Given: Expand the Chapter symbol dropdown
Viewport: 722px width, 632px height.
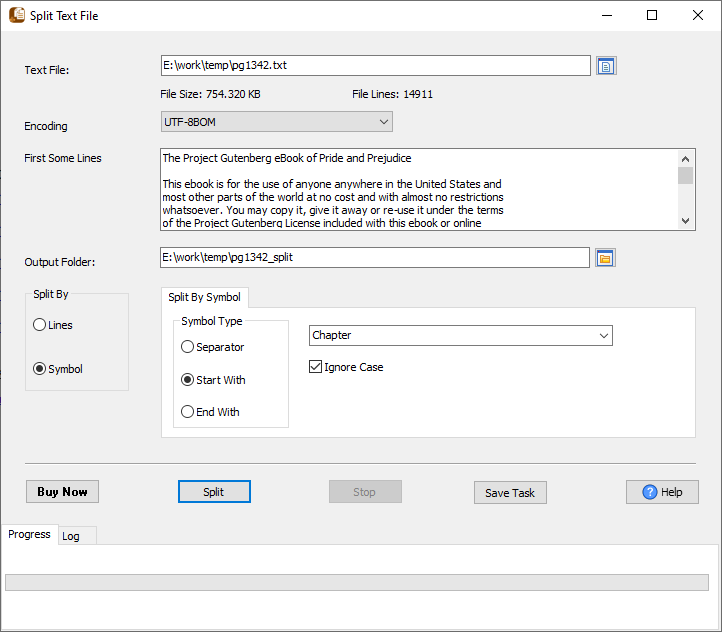Looking at the screenshot, I should tap(460, 336).
